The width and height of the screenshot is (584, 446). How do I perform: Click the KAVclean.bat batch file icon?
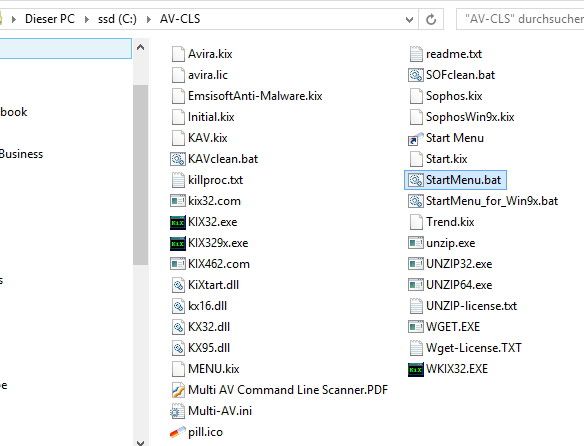click(178, 159)
